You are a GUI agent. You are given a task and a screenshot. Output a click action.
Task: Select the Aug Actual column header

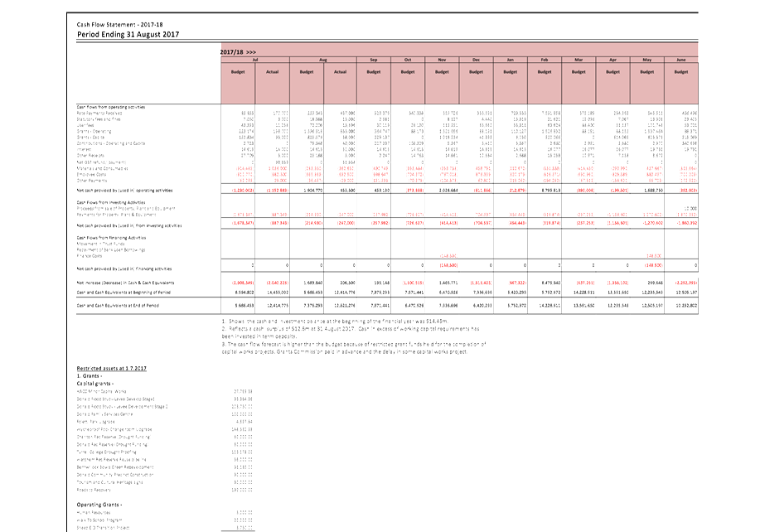pyautogui.click(x=340, y=72)
